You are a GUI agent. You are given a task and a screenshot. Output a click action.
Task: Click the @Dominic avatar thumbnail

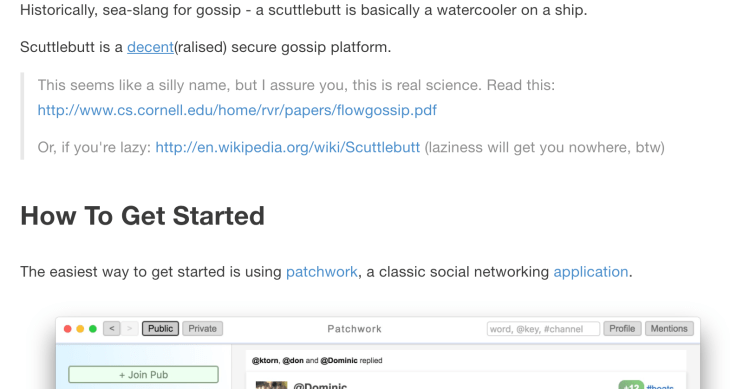tap(271, 385)
